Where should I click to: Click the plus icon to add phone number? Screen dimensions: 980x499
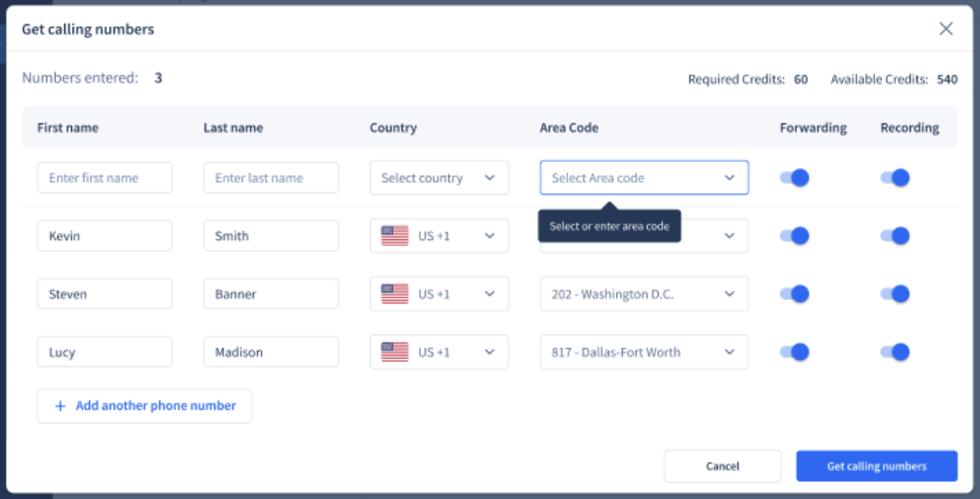pyautogui.click(x=60, y=406)
